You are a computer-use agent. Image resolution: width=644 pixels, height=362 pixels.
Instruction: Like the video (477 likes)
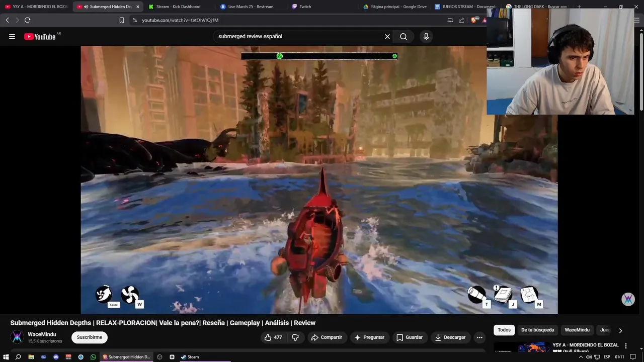273,337
